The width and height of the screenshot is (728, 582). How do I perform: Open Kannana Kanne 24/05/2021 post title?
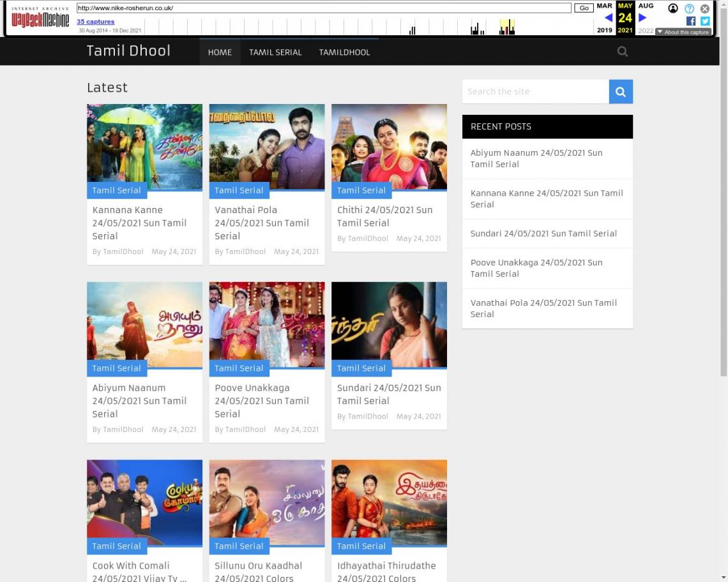pos(139,223)
